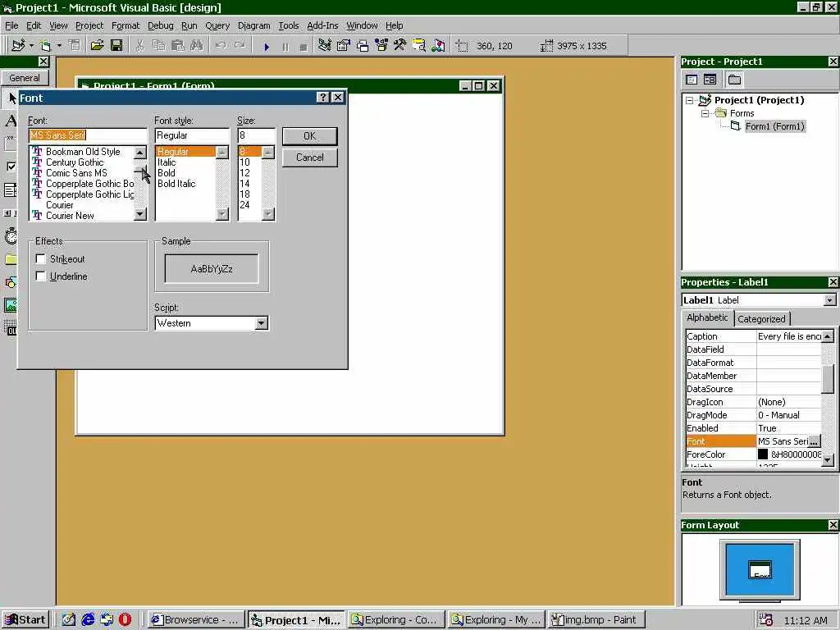Open the Project menu
Viewport: 840px width, 630px height.
pos(89,25)
